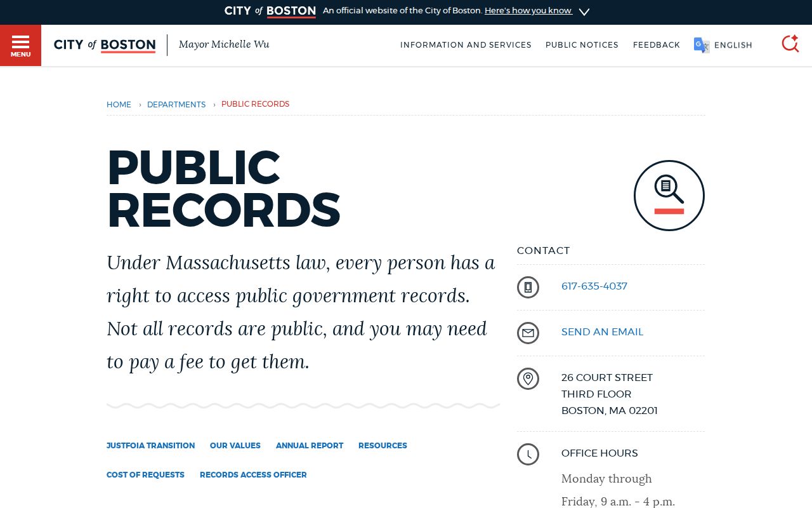812x508 pixels.
Task: Open the red hamburger Menu button
Action: 20,45
